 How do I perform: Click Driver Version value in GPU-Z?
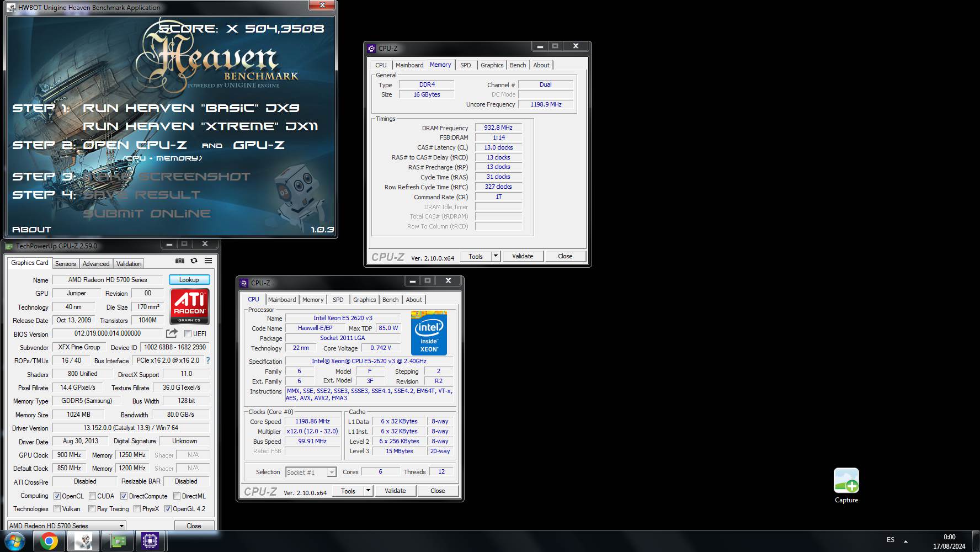click(x=131, y=428)
